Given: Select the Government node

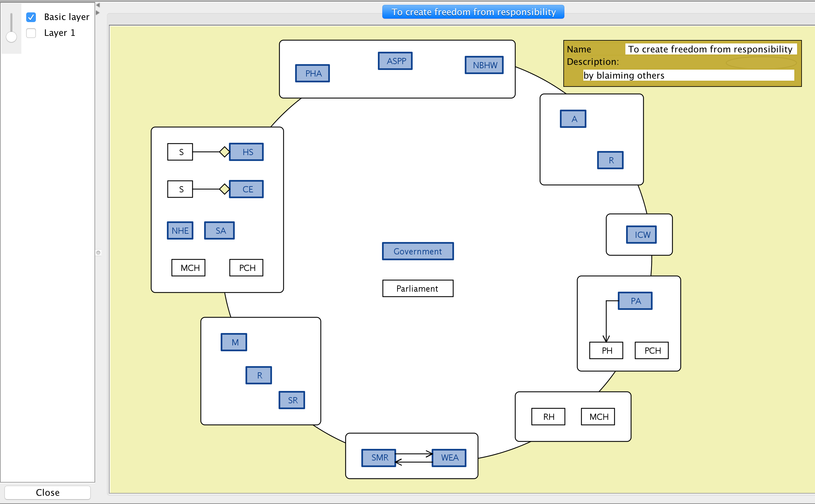Looking at the screenshot, I should point(418,251).
